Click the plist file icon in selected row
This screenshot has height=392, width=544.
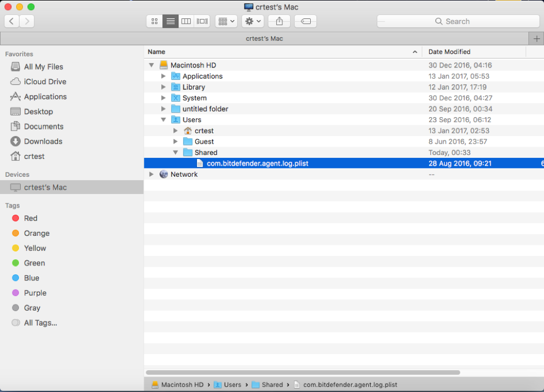(x=200, y=163)
